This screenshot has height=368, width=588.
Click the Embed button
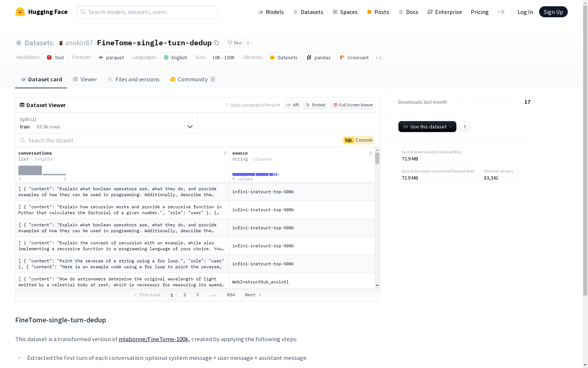click(x=315, y=105)
